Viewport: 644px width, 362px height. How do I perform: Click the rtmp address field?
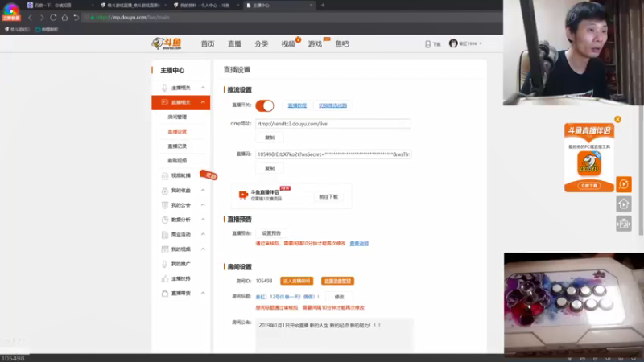coord(332,124)
